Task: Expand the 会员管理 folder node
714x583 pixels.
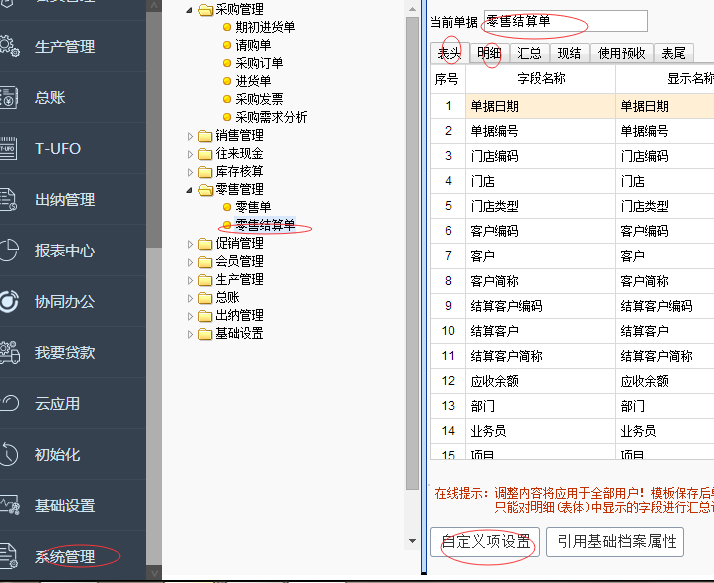Action: click(192, 262)
